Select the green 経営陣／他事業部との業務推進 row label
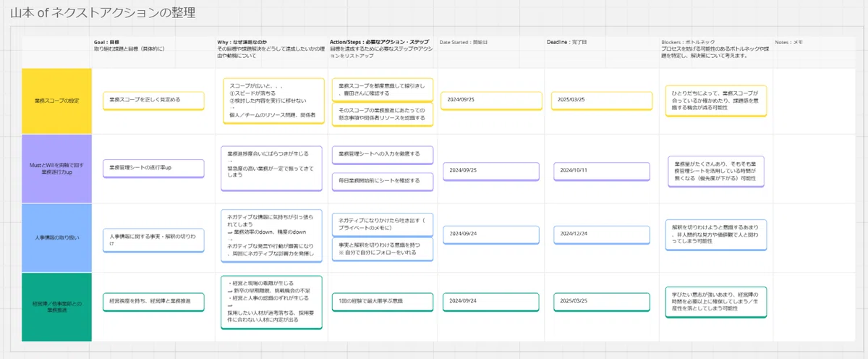Screen dimensions: 868x359 coord(57,307)
